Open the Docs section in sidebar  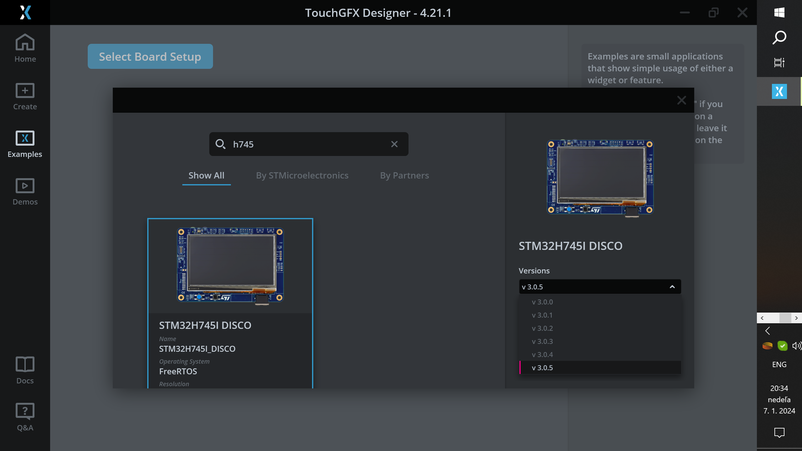pos(25,370)
